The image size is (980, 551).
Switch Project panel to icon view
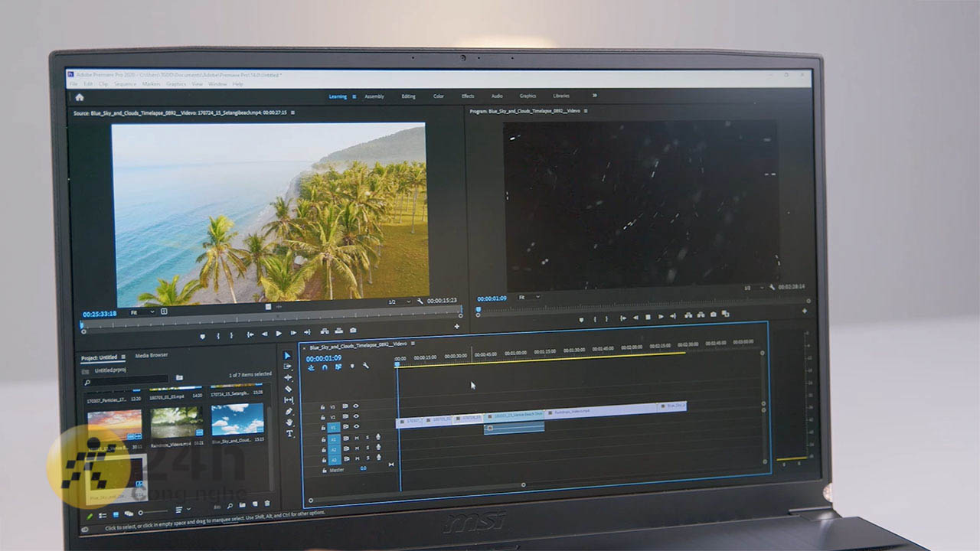(x=116, y=515)
